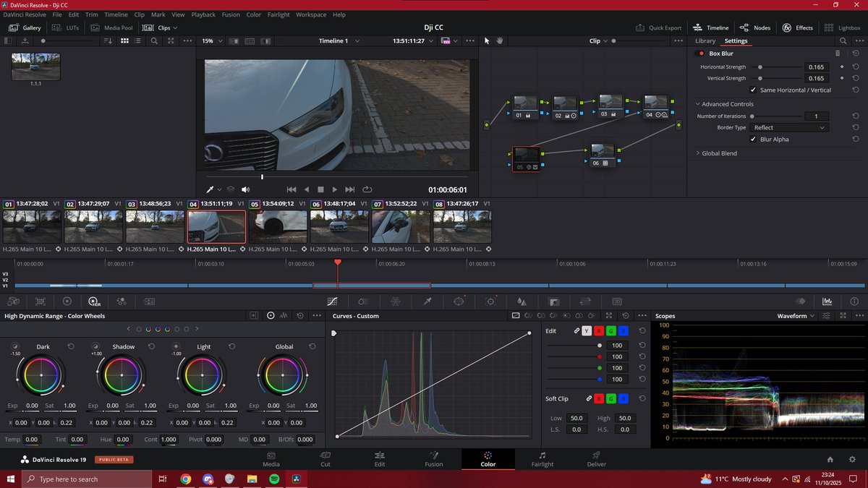Toggle Edit curve channel ganging link

click(576, 331)
